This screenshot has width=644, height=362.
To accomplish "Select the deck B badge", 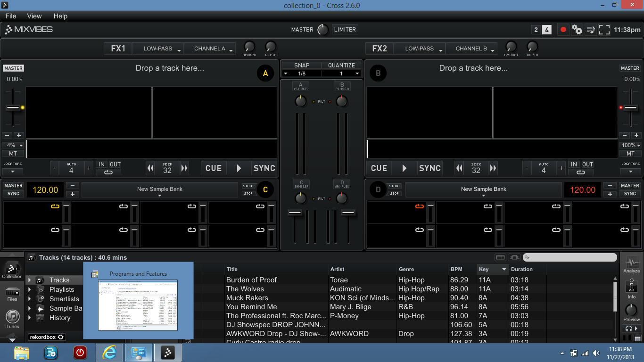I will [378, 73].
